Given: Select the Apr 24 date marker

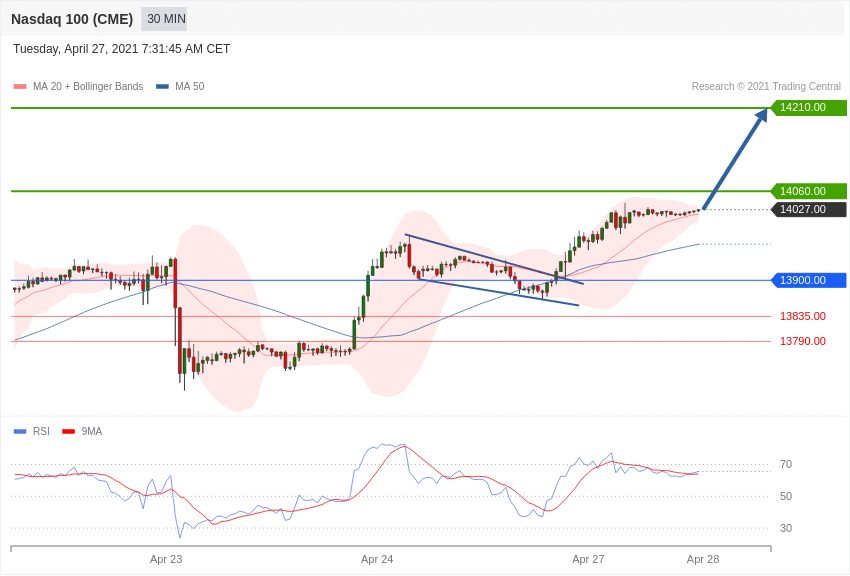Looking at the screenshot, I should click(377, 559).
